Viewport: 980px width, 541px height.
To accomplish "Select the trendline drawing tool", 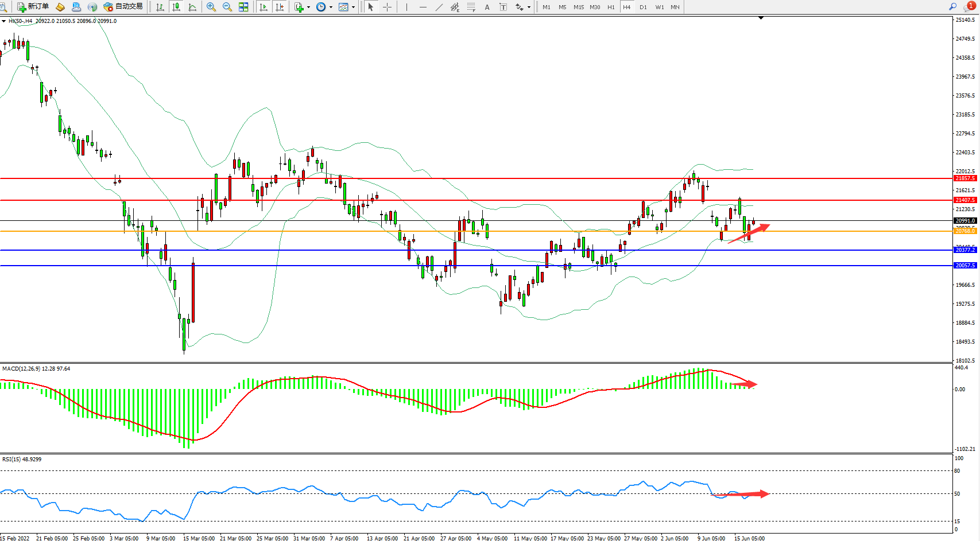I will (x=439, y=7).
